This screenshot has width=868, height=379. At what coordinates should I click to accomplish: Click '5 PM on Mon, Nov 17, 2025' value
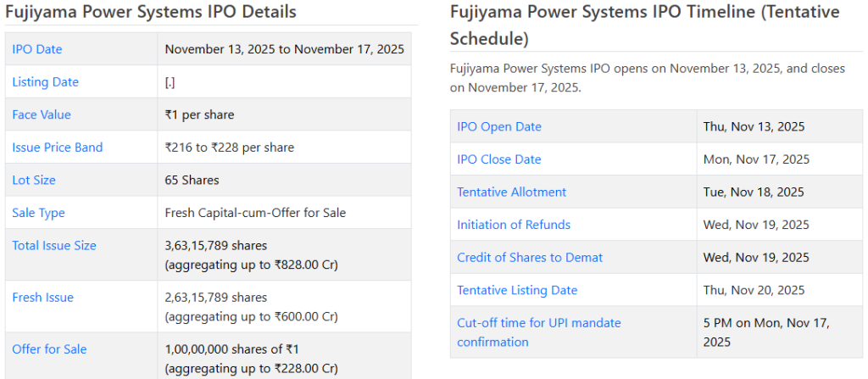766,332
